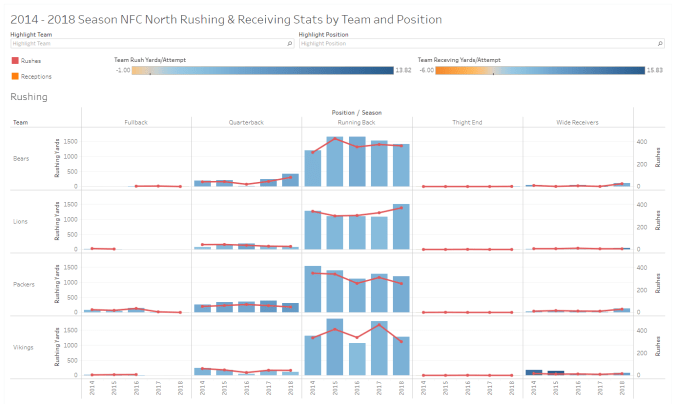Image resolution: width=676 pixels, height=404 pixels.
Task: Select the Running Back column header
Action: [x=357, y=122]
